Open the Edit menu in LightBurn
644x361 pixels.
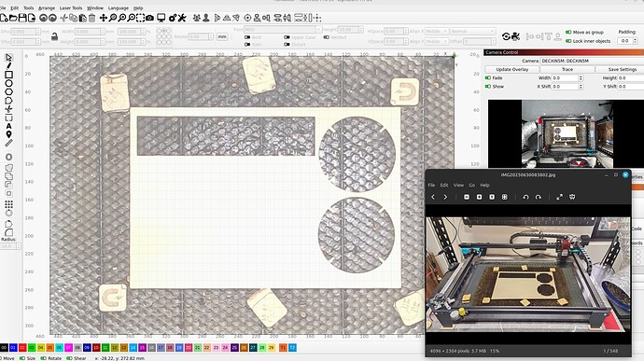(x=14, y=7)
